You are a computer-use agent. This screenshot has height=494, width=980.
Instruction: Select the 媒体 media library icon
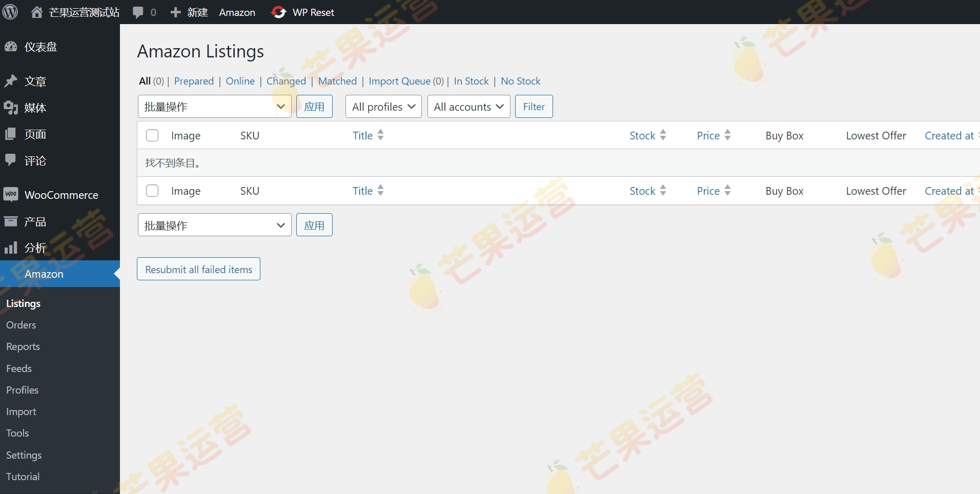tap(11, 108)
